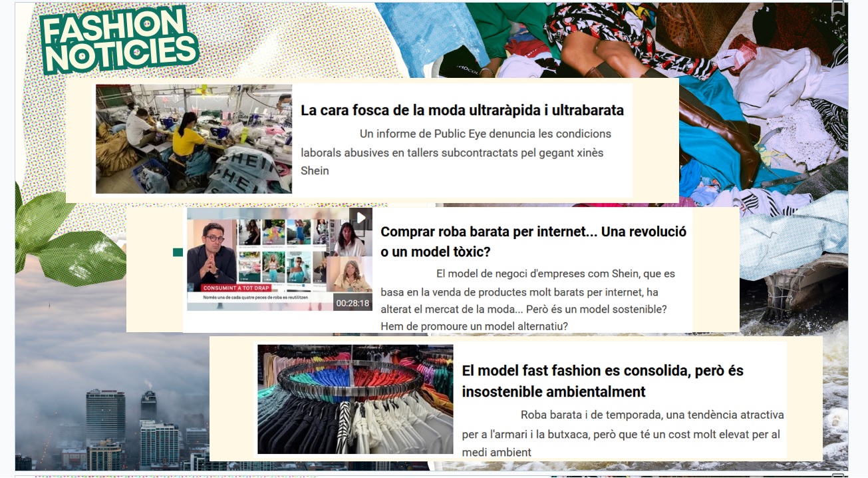Click the bookmark icon in the top-right corner
Image resolution: width=868 pixels, height=478 pixels.
pos(838,8)
